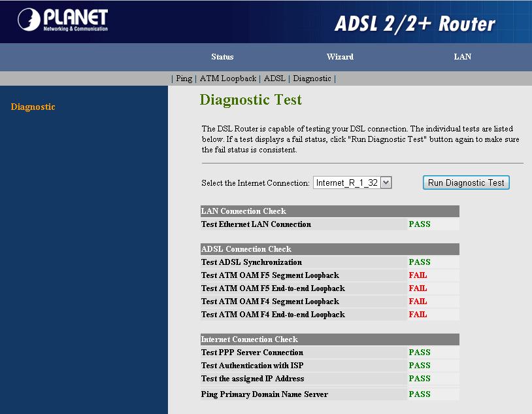Select Diagnostic in the left sidebar

click(x=33, y=107)
